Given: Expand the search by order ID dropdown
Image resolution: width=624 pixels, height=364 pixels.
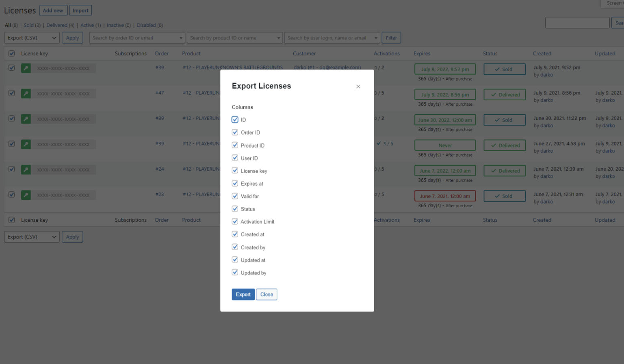Looking at the screenshot, I should [x=137, y=38].
